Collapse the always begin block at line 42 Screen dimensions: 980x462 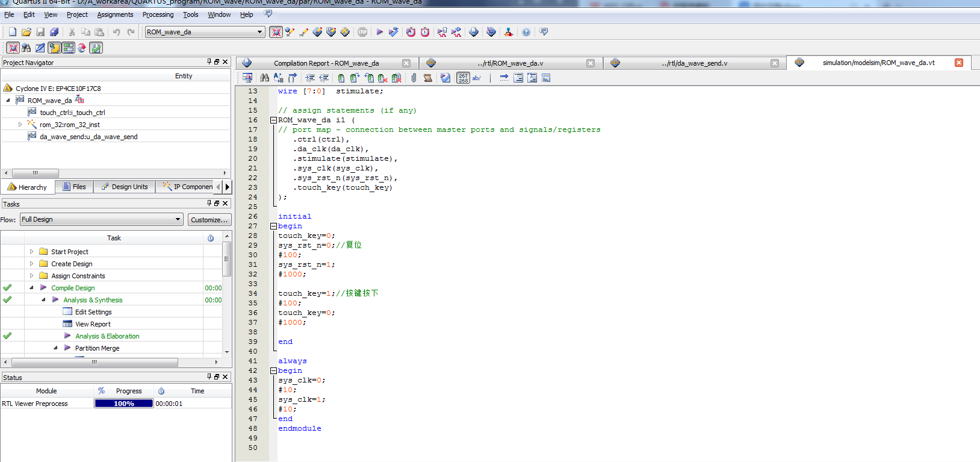coord(273,371)
